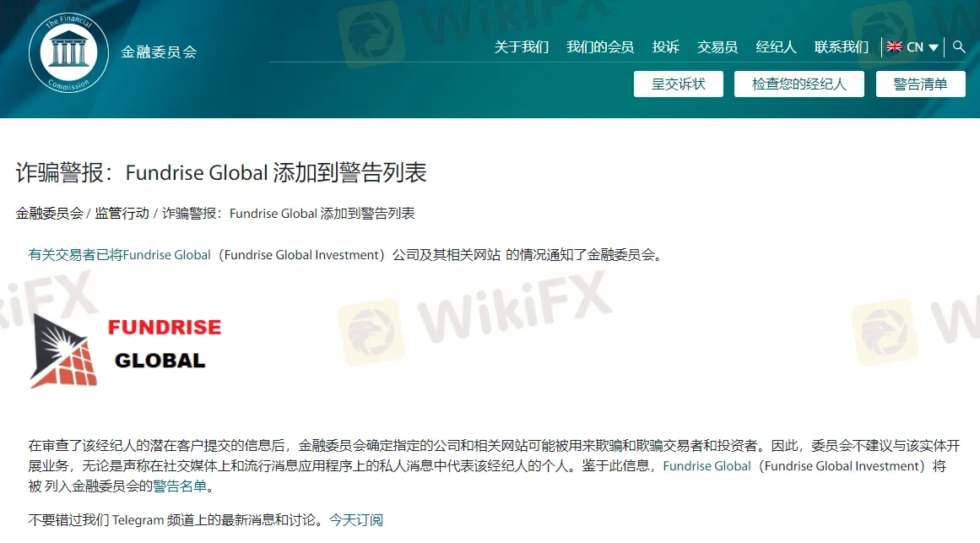
Task: Click the last breadcrumb entry 诈骗警报：Fundrise Global 添加到警告列表
Action: pos(288,214)
